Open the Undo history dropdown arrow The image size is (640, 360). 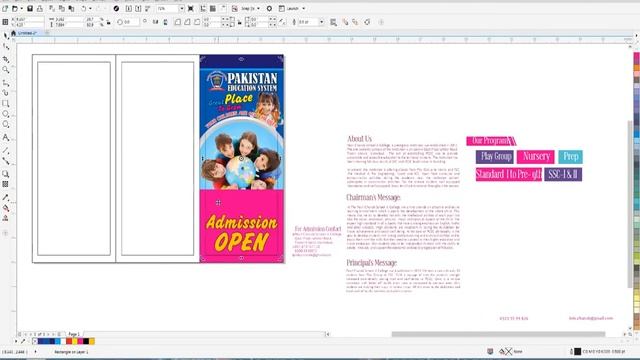pos(90,9)
